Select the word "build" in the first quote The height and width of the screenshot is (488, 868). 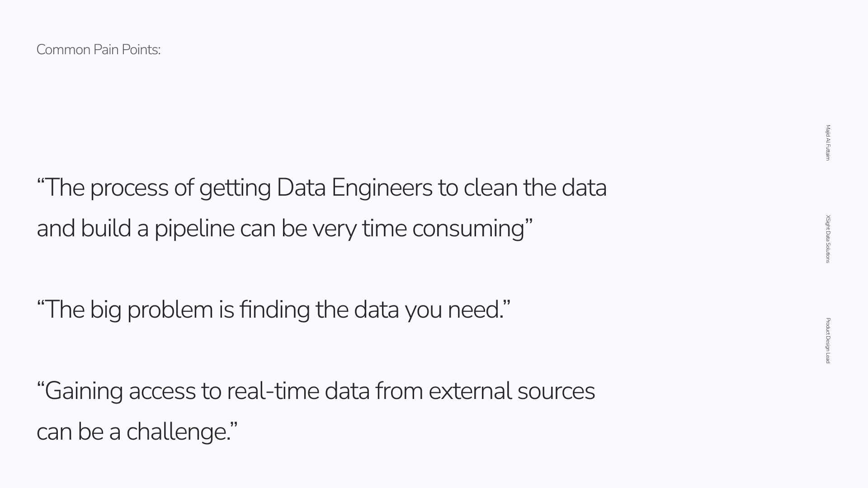tap(106, 228)
